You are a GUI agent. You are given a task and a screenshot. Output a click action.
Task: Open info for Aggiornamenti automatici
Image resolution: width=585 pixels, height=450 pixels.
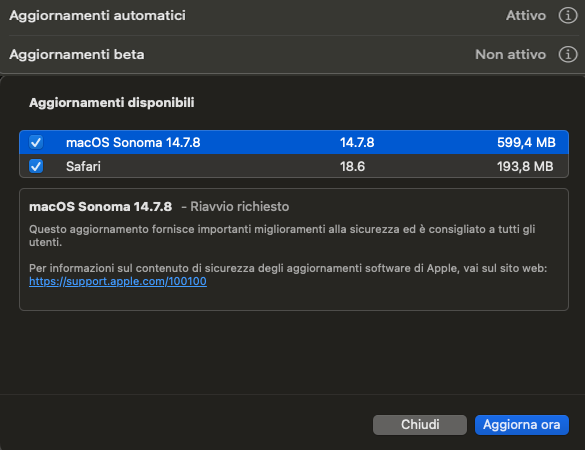(x=568, y=16)
